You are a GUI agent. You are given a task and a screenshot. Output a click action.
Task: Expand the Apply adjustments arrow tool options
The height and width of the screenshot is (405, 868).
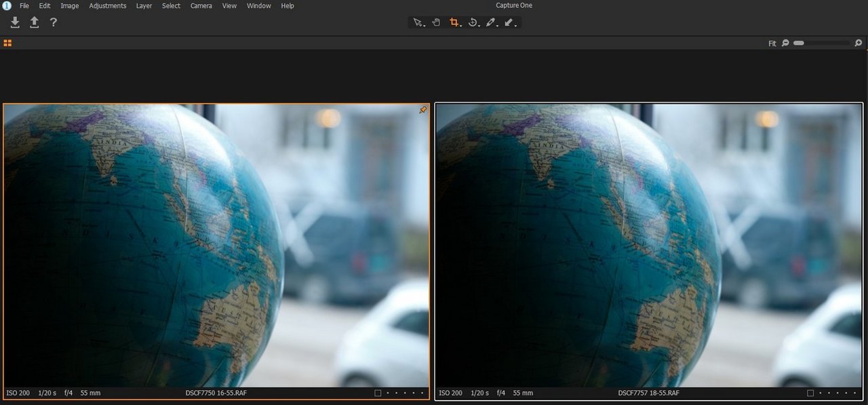pyautogui.click(x=516, y=25)
